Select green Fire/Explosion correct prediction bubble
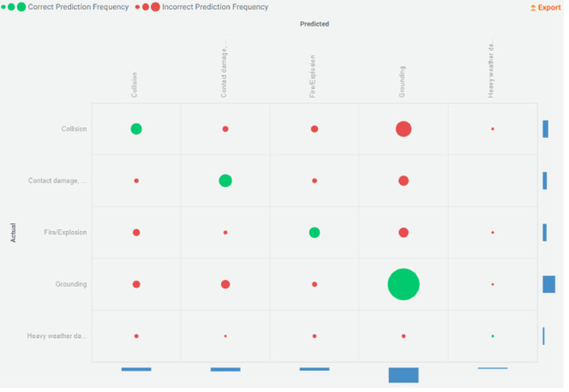569x392 pixels. (315, 232)
